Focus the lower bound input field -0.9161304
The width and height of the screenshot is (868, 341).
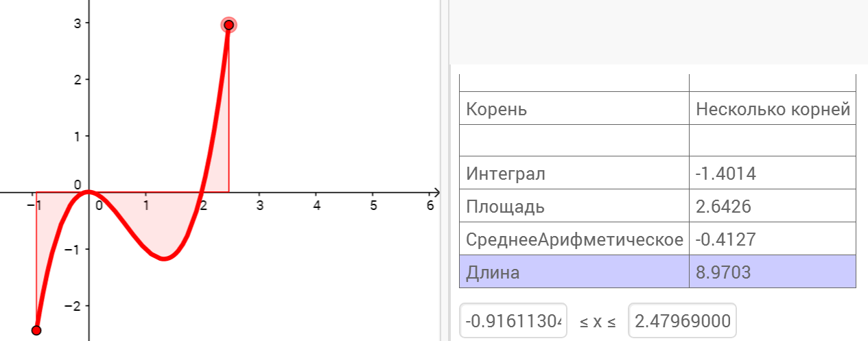point(513,320)
